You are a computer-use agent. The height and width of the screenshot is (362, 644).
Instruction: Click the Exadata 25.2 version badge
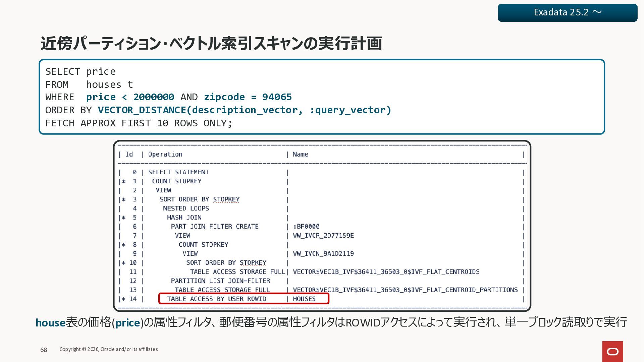(x=568, y=13)
